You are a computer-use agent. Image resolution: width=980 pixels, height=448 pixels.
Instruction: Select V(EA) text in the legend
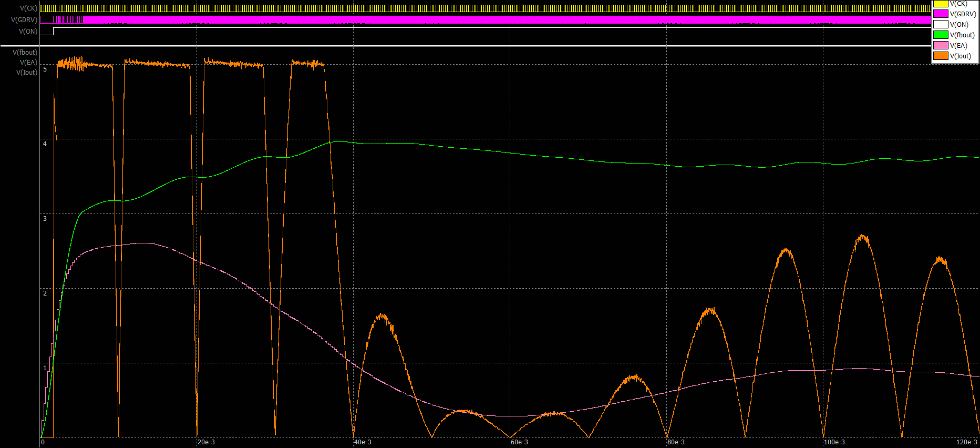click(958, 46)
